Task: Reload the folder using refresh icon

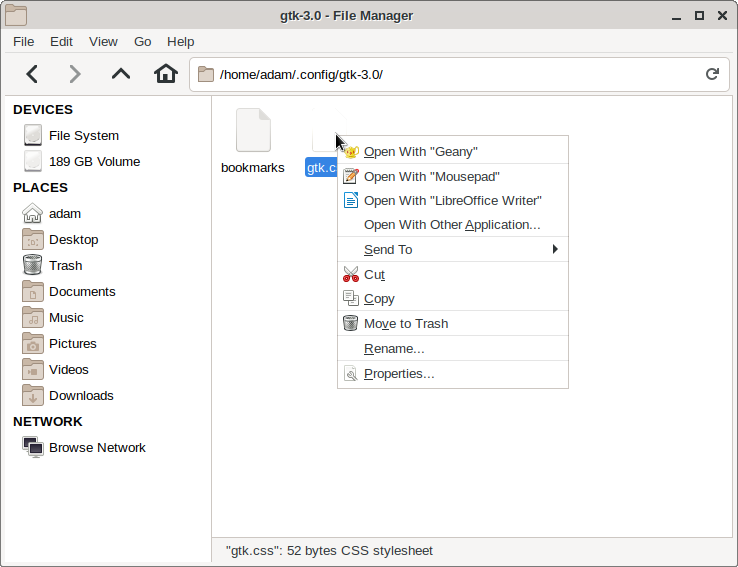Action: point(712,74)
